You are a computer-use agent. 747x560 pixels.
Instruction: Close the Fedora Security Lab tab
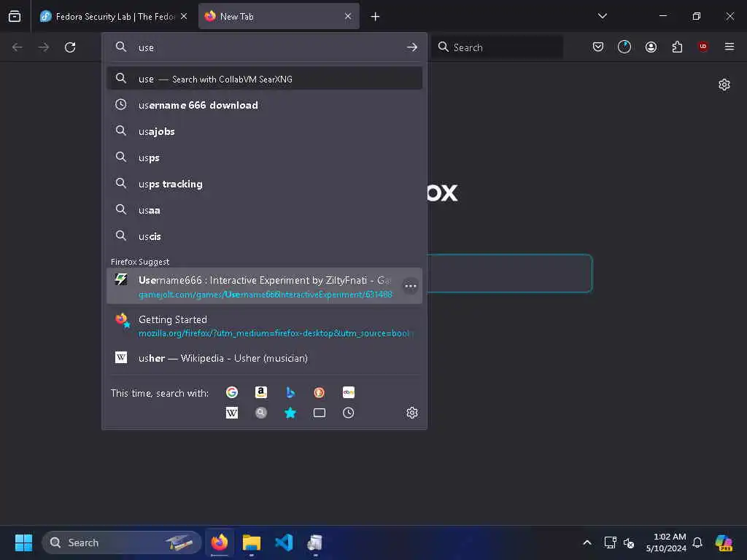click(x=184, y=16)
